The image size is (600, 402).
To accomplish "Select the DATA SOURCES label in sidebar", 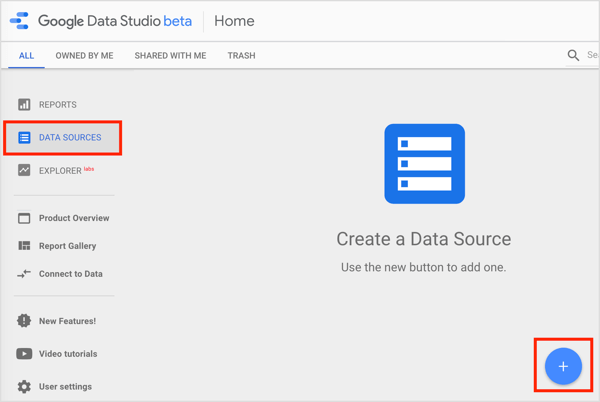I will click(x=70, y=137).
